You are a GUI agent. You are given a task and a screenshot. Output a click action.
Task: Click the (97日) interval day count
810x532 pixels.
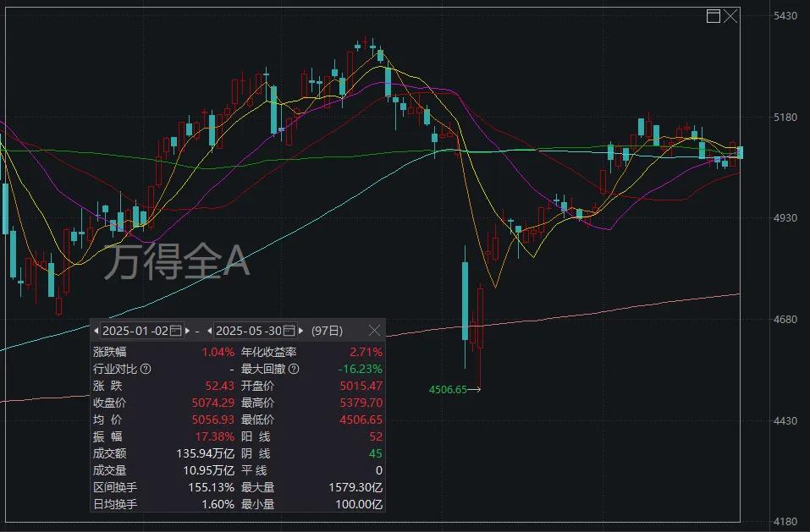[x=327, y=331]
